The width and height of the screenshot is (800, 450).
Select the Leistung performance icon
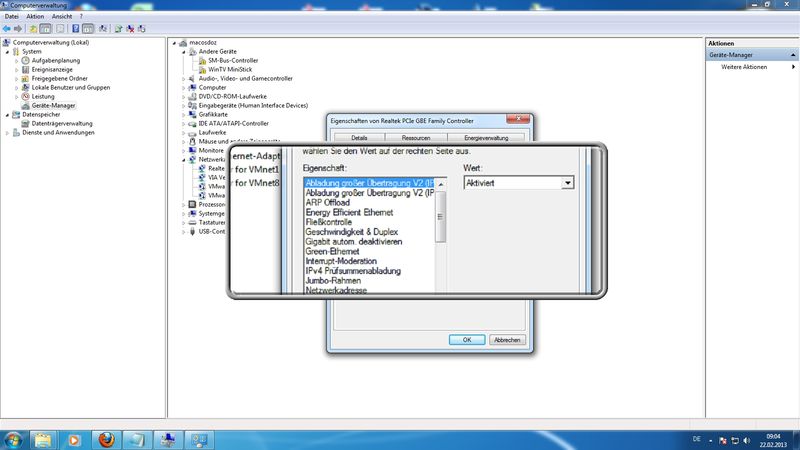pyautogui.click(x=26, y=96)
